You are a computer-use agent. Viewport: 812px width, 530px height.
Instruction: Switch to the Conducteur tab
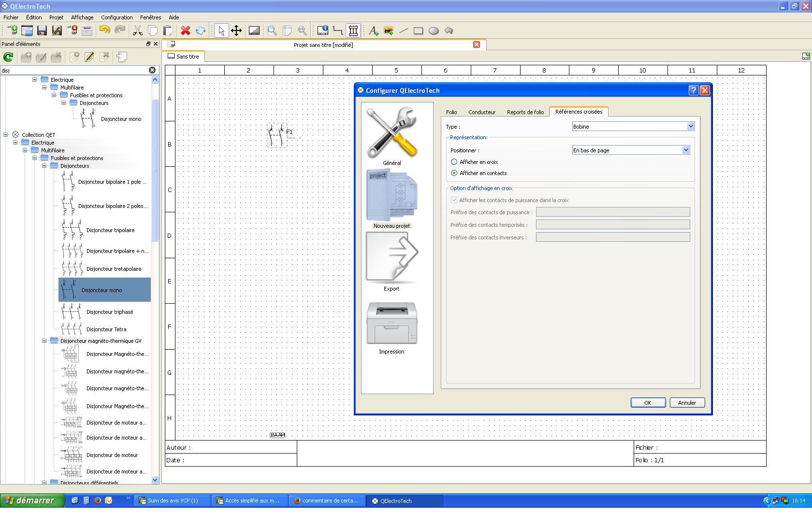tap(481, 112)
